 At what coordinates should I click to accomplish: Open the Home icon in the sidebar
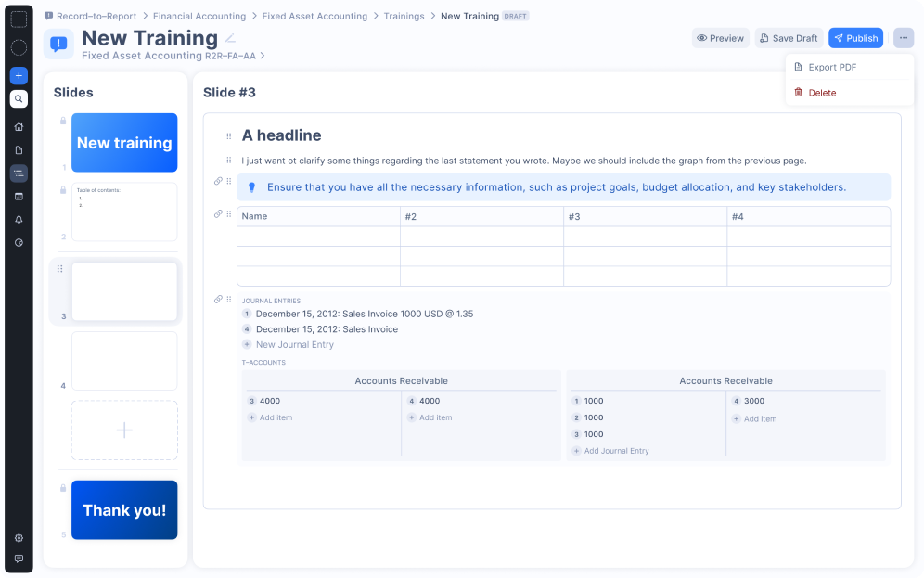tap(18, 126)
